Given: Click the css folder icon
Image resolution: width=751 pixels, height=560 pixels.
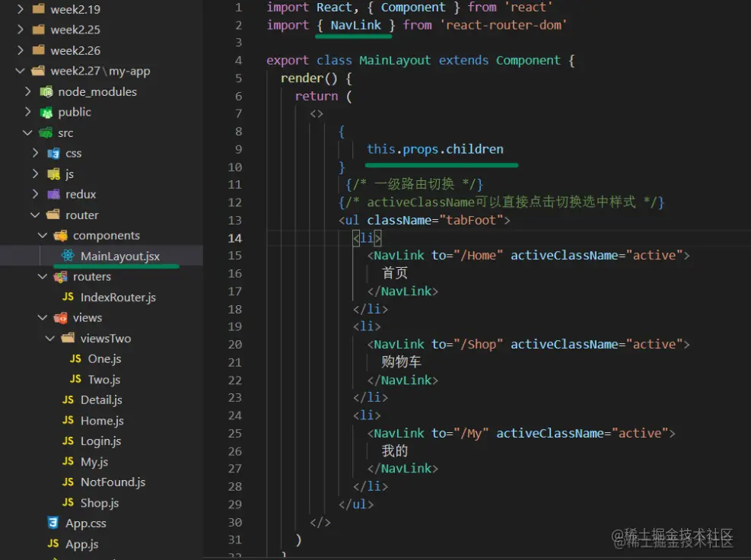Looking at the screenshot, I should (x=53, y=153).
